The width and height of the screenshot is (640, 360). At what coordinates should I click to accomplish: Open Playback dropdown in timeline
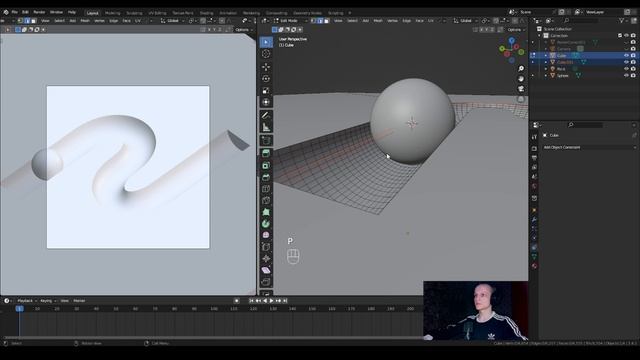(27, 301)
